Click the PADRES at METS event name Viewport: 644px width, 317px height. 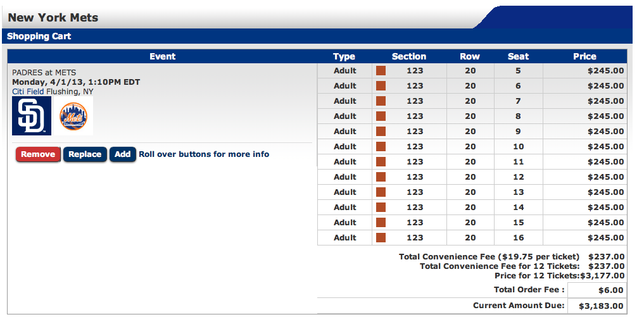point(44,73)
